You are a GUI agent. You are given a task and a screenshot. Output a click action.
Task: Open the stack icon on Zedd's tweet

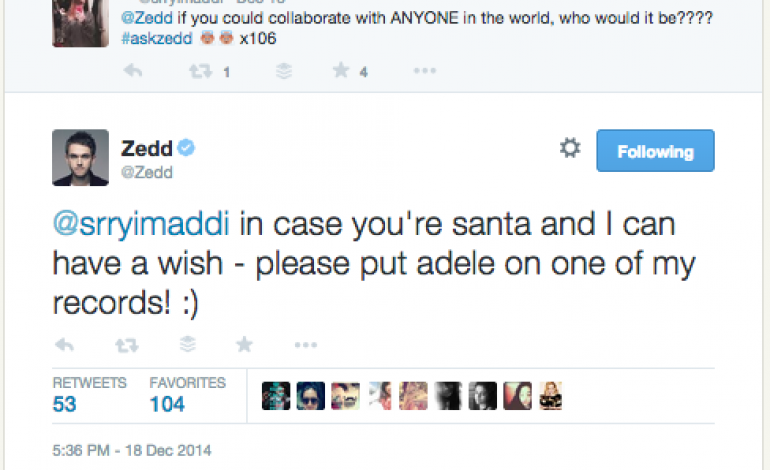pos(186,344)
